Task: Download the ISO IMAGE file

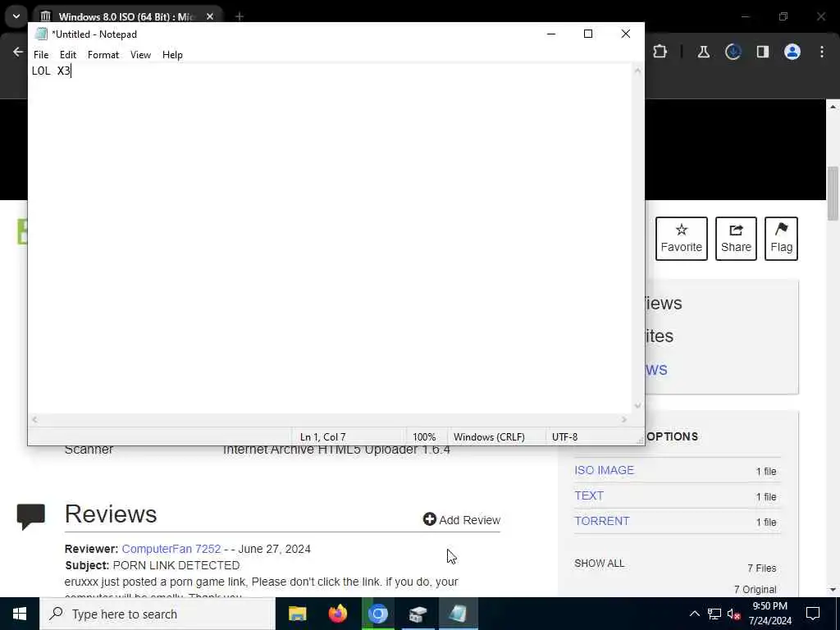Action: (604, 470)
